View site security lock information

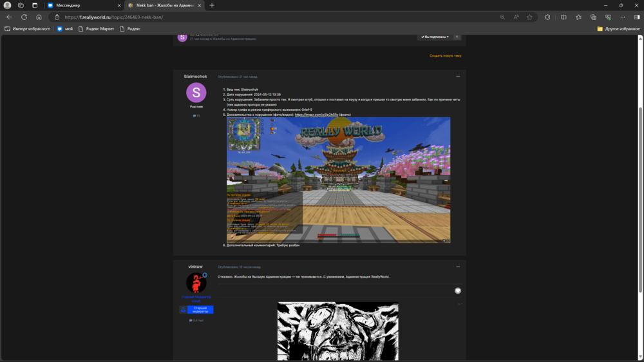[x=57, y=17]
